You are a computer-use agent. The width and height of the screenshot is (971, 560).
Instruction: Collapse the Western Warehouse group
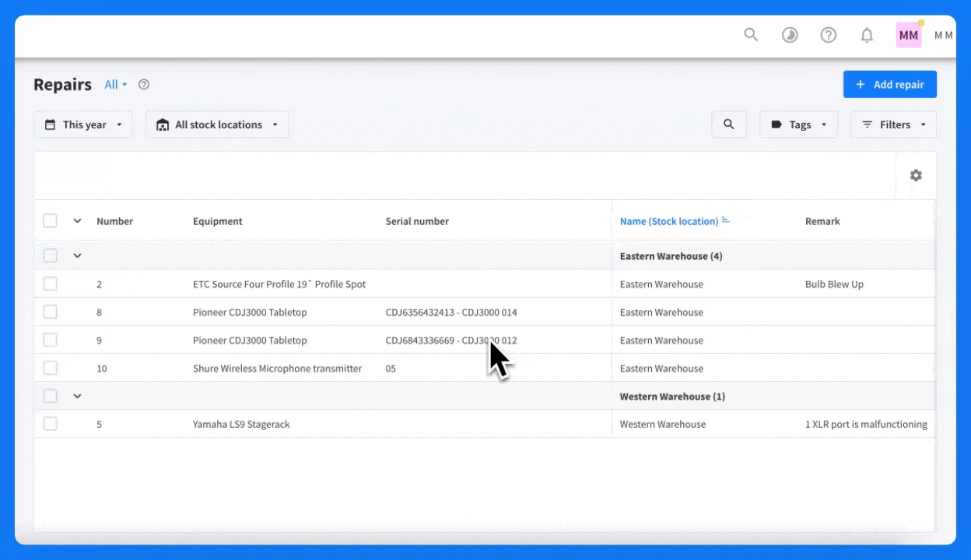click(x=77, y=396)
